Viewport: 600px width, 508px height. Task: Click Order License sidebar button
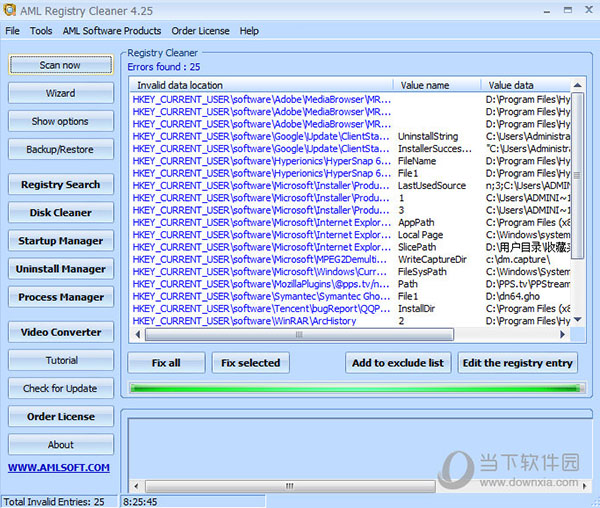[61, 416]
